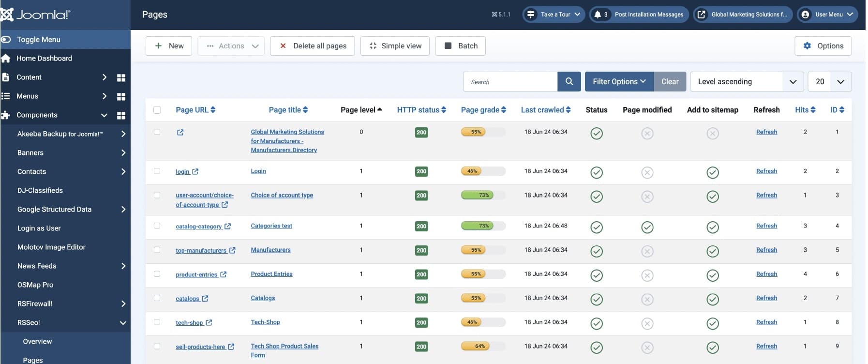The width and height of the screenshot is (868, 364).
Task: Open the Take a Tour dropdown
Action: point(554,15)
